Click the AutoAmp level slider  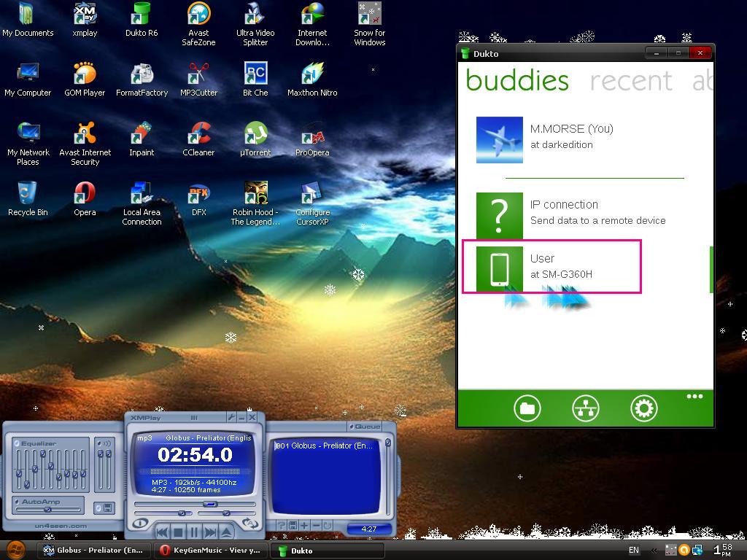tap(47, 510)
